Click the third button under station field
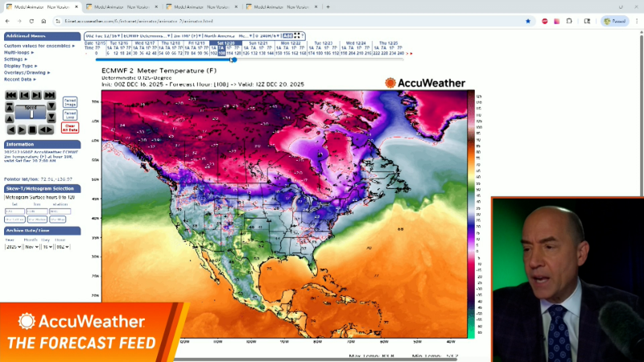This screenshot has width=644, height=362. (x=57, y=220)
